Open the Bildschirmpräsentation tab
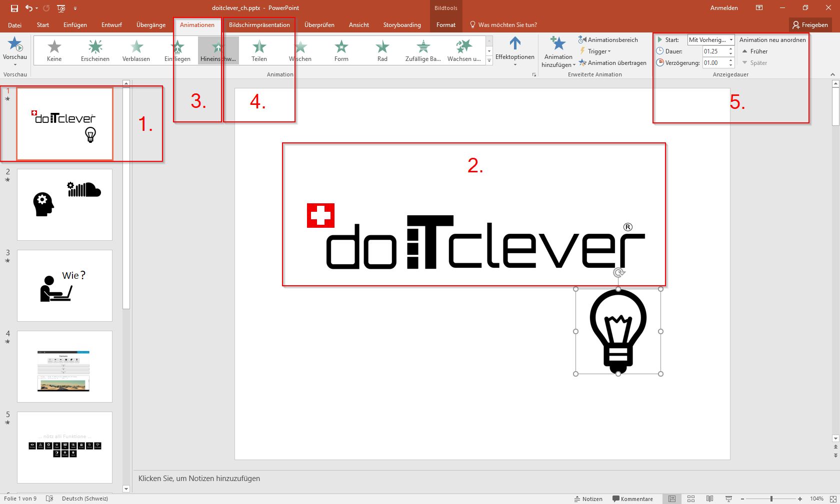The width and height of the screenshot is (840, 504). click(259, 25)
